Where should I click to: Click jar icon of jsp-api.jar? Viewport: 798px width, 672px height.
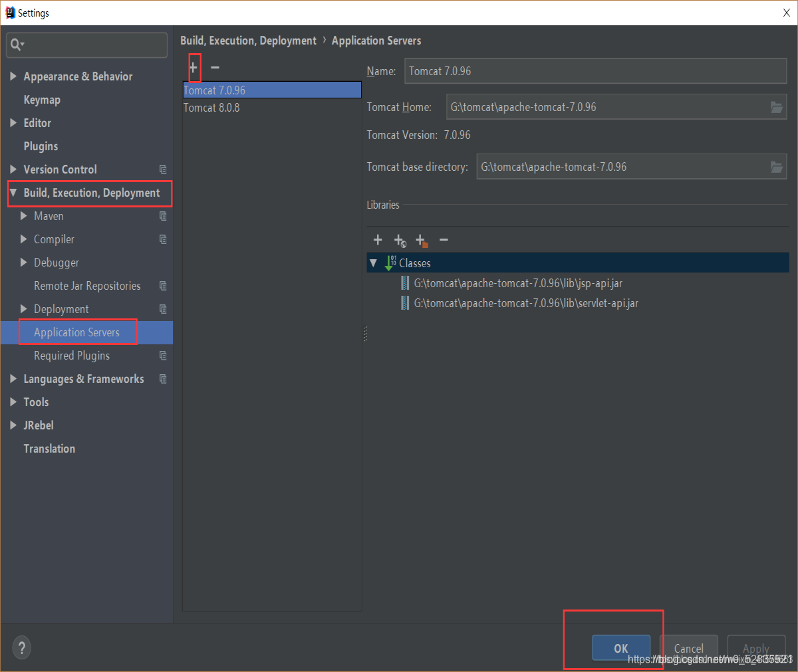[x=405, y=283]
